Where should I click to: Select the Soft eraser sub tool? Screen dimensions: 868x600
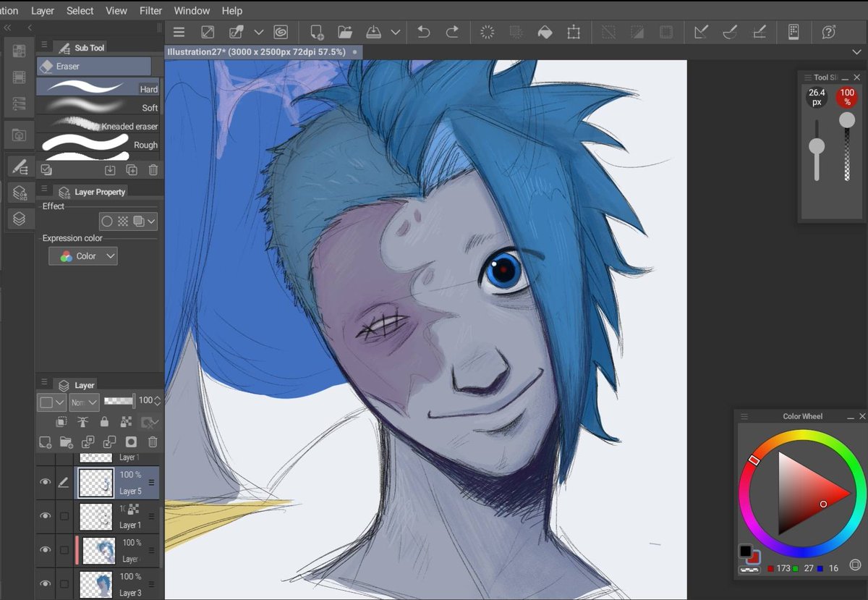98,106
